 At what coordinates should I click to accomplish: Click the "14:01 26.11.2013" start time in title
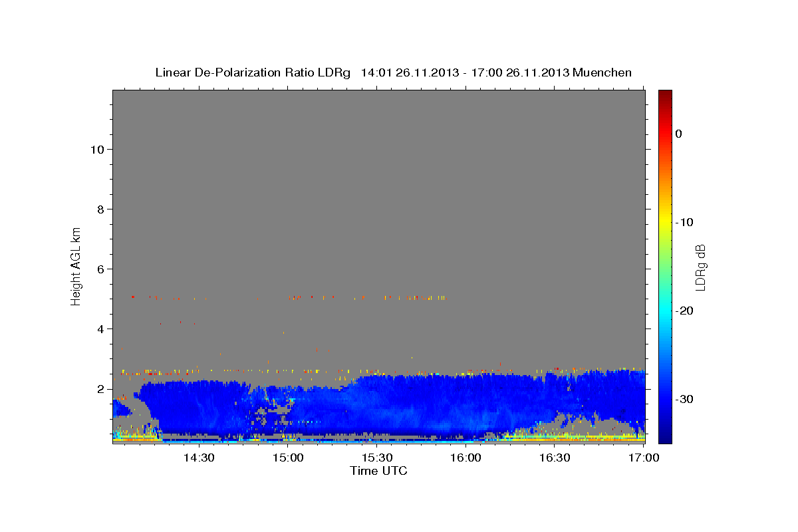(x=410, y=72)
